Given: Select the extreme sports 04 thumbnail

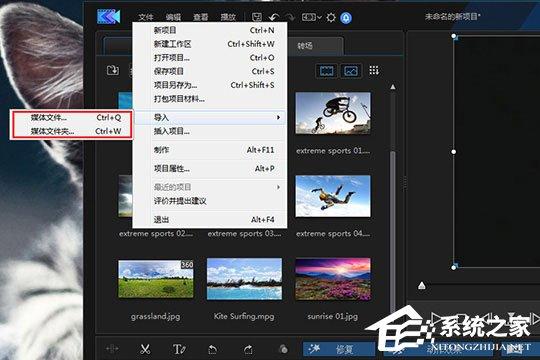Looking at the screenshot, I should pyautogui.click(x=333, y=196).
